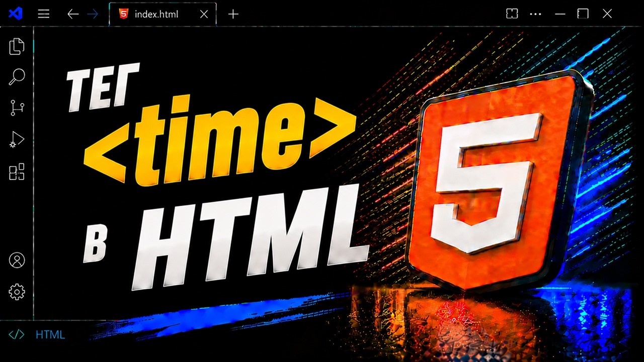This screenshot has height=362, width=644.
Task: Click the code brackets status icon
Action: (x=17, y=334)
